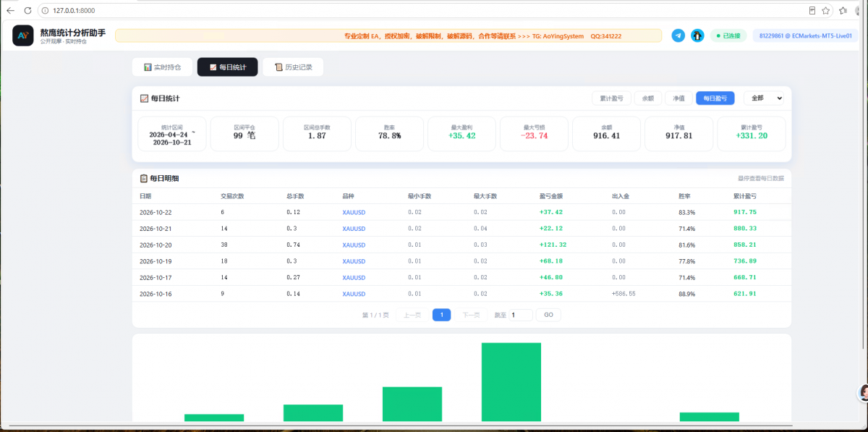The height and width of the screenshot is (432, 868).
Task: Switch chart to 净值 mode
Action: click(678, 98)
